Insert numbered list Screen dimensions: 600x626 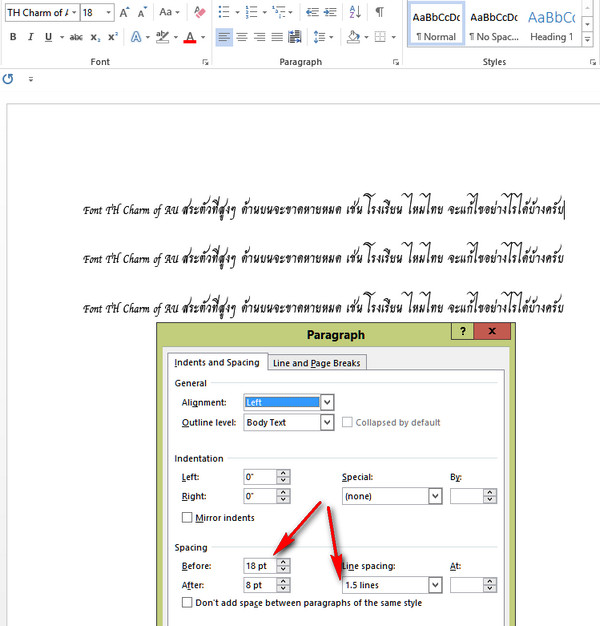click(x=251, y=12)
